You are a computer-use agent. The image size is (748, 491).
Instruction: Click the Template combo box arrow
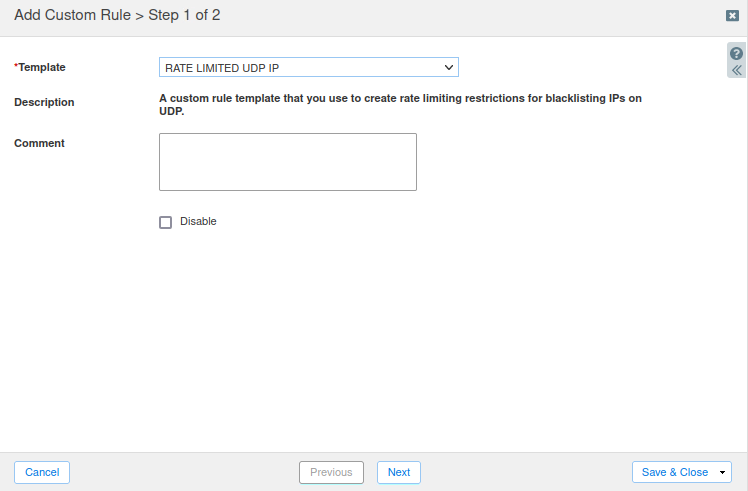pos(449,67)
